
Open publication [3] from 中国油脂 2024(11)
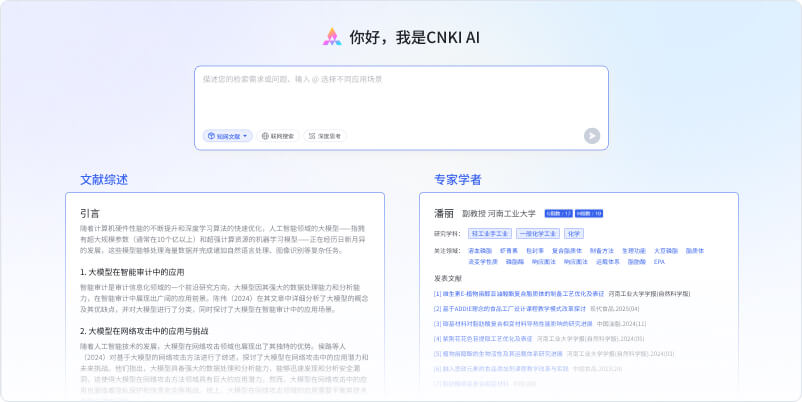pyautogui.click(x=513, y=323)
